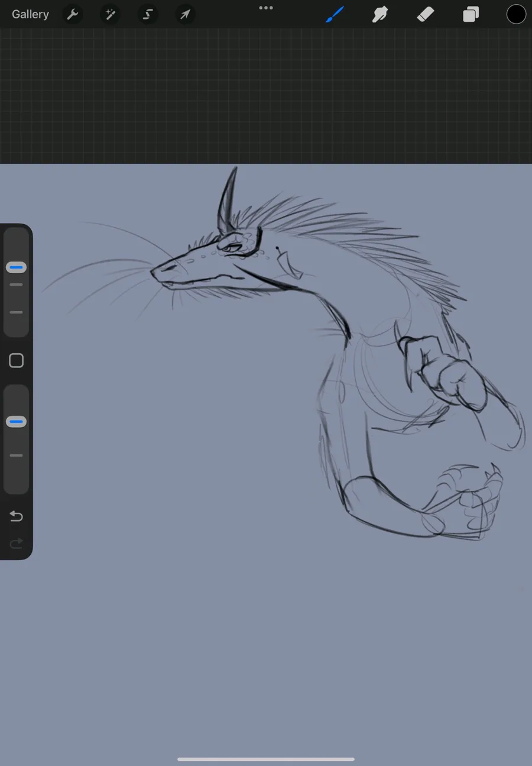Screen dimensions: 532x766
Task: Tap the square modify button on sidebar
Action: pos(16,361)
